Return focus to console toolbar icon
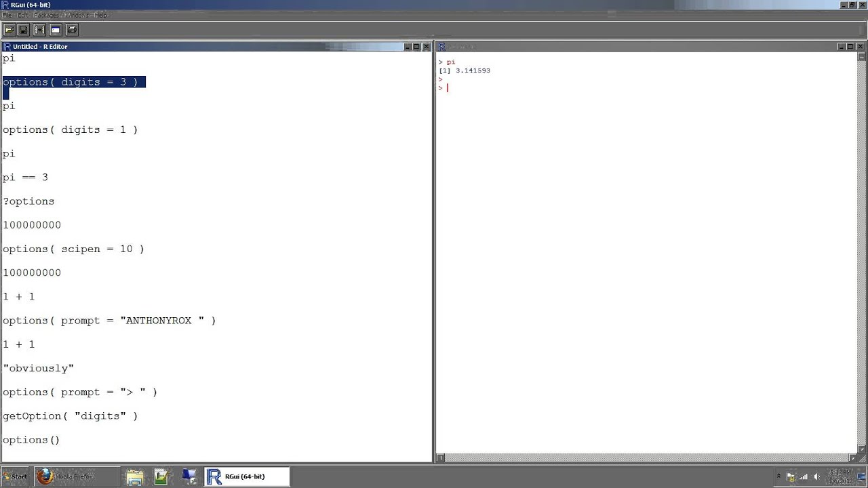 (x=56, y=30)
